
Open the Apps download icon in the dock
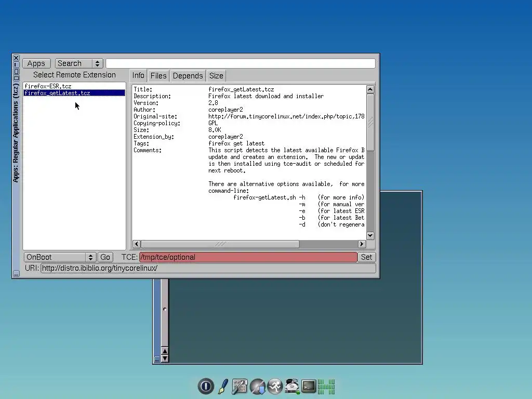tap(258, 387)
